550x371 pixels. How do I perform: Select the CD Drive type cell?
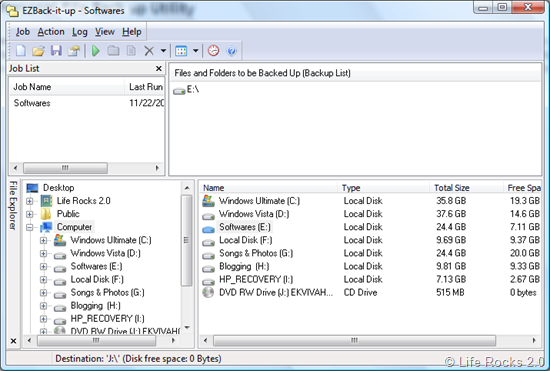(360, 292)
